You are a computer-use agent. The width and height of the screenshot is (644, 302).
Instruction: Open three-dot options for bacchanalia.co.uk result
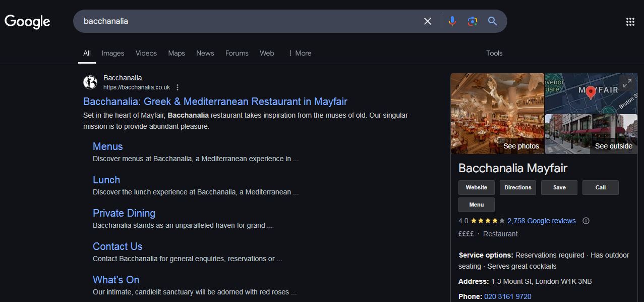coord(178,87)
